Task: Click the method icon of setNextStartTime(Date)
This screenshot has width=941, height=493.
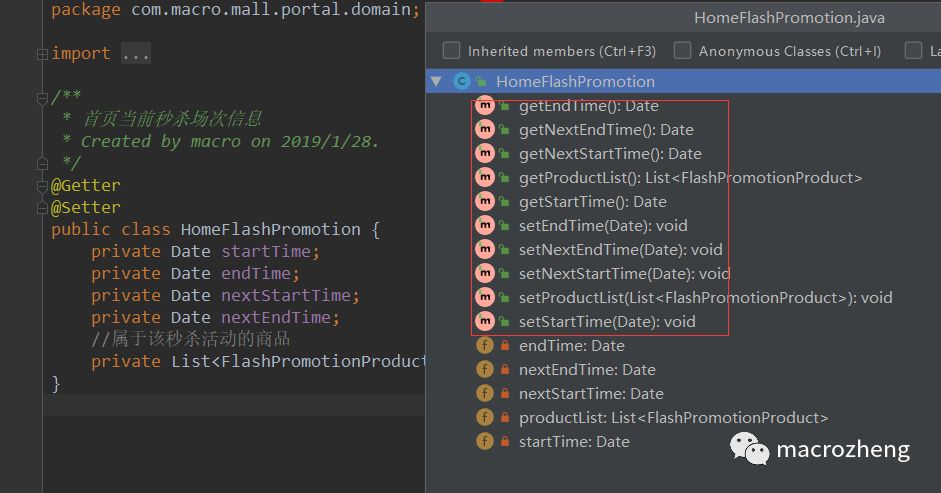Action: (x=484, y=273)
